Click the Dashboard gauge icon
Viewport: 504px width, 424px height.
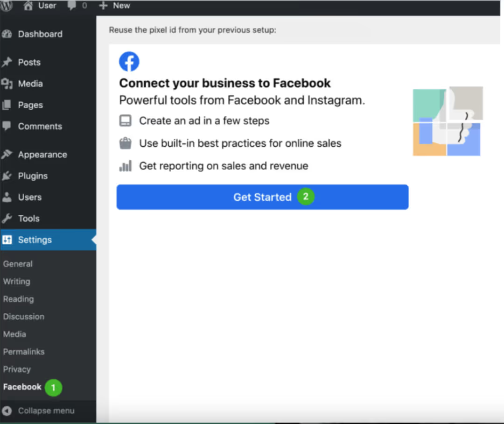[x=7, y=34]
